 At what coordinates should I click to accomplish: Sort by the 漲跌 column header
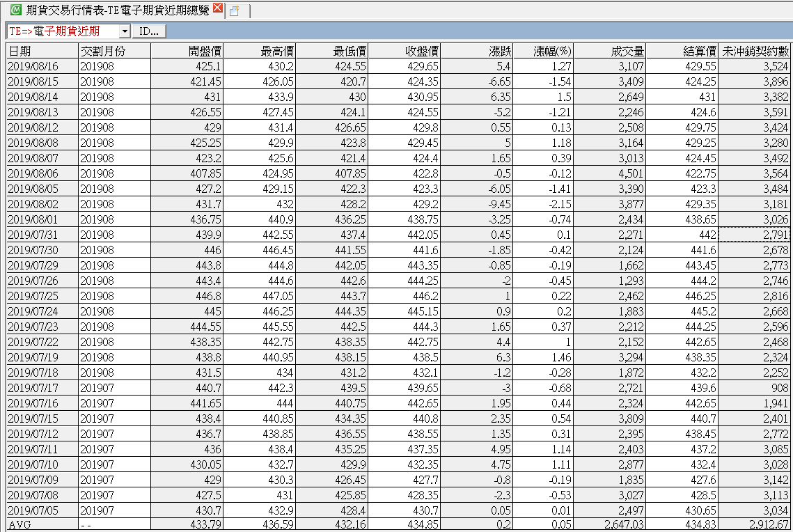coord(477,51)
